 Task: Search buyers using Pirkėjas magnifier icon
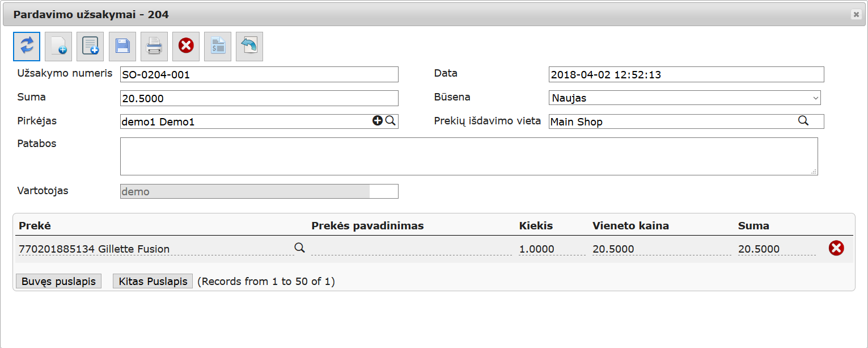tap(391, 120)
